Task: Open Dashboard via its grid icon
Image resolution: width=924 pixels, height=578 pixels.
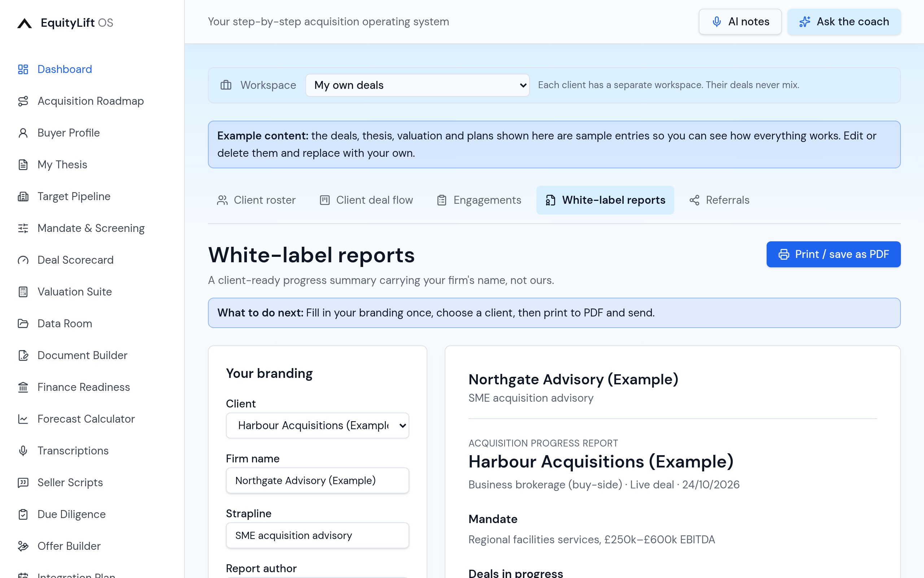Action: click(23, 69)
